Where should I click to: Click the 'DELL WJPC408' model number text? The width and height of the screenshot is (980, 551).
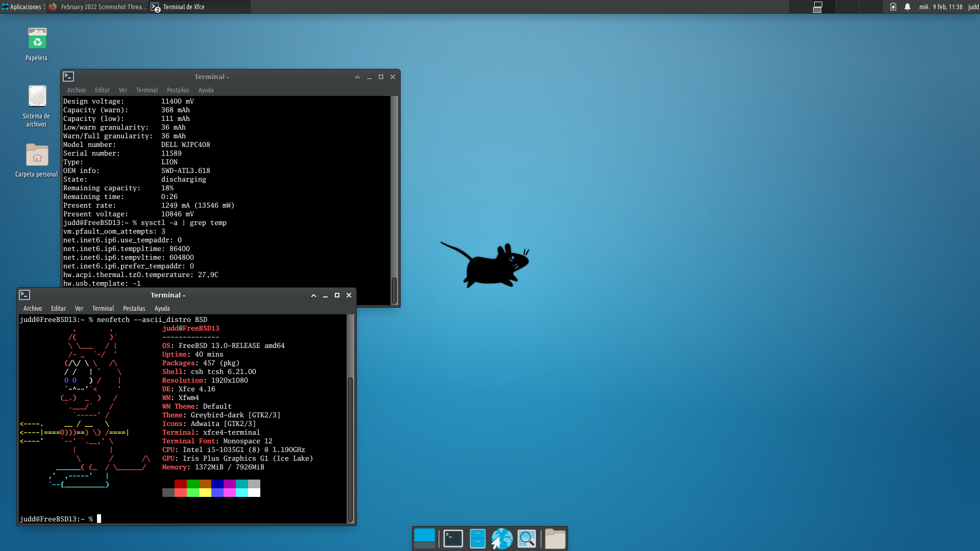coord(186,145)
